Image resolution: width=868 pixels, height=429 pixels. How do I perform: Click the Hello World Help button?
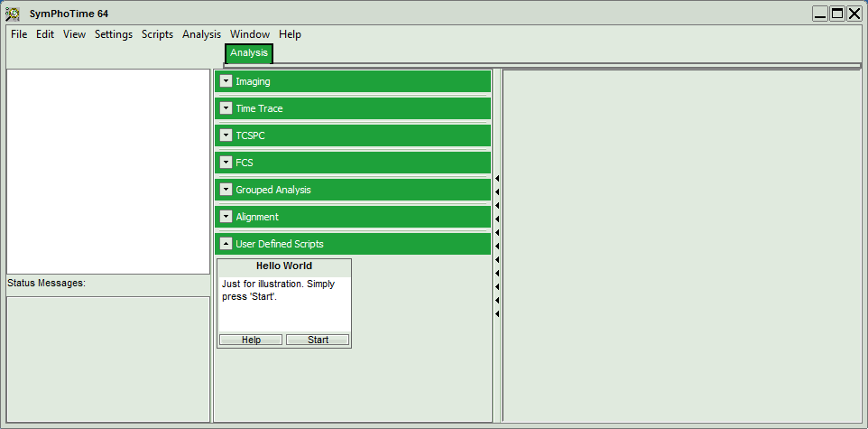click(x=251, y=340)
